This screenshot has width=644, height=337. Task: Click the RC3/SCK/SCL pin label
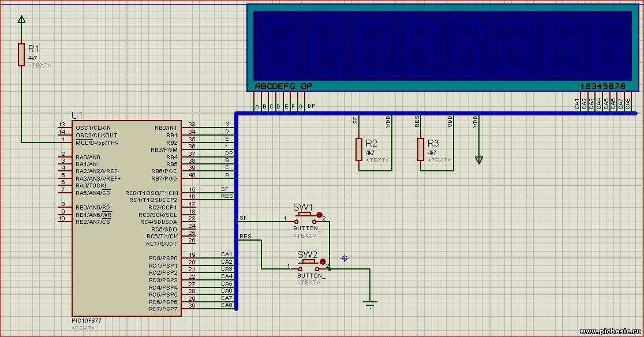click(x=158, y=215)
